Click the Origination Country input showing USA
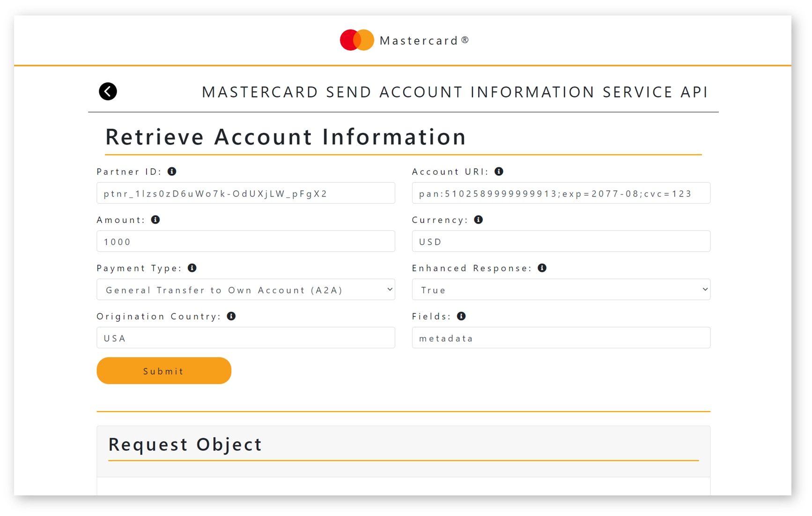The height and width of the screenshot is (516, 812). [x=245, y=338]
